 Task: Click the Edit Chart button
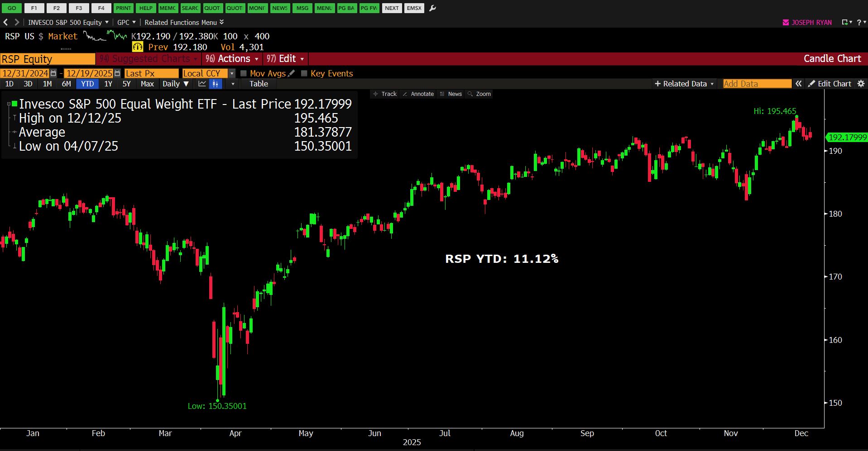(x=830, y=84)
